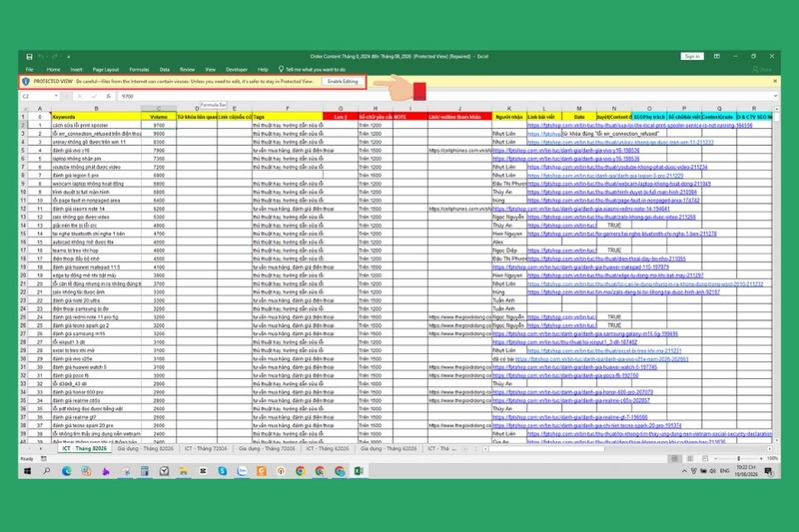799x532 pixels.
Task: Click the macro recording icon in the status bar
Action: [44, 459]
